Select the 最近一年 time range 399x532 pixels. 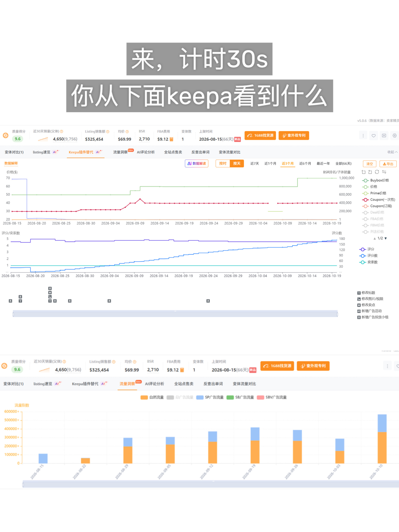coord(323,164)
